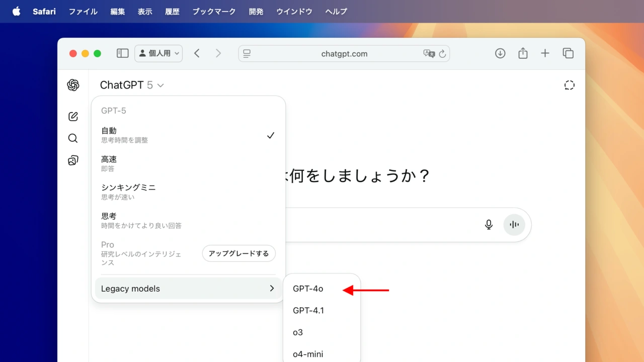Turn on temporary chat with dashed-circle icon
This screenshot has width=644, height=362.
pyautogui.click(x=569, y=85)
